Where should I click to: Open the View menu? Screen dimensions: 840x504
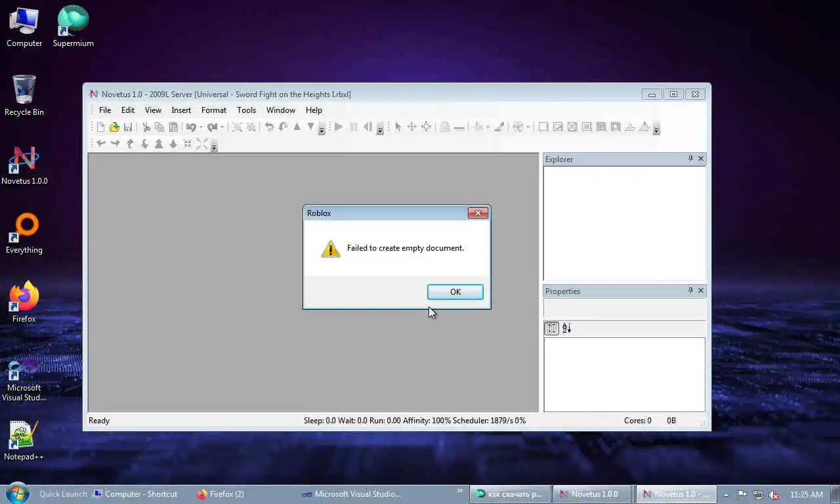pyautogui.click(x=153, y=110)
